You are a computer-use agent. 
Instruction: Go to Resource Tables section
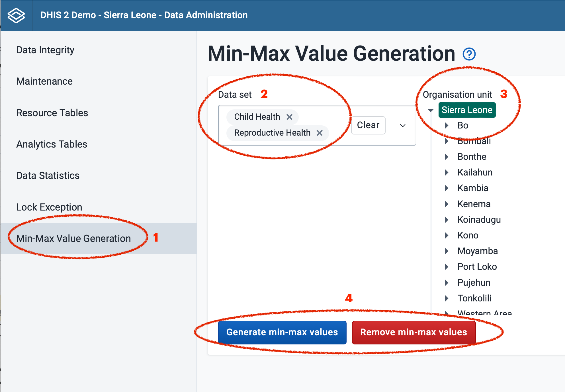[x=99, y=113]
